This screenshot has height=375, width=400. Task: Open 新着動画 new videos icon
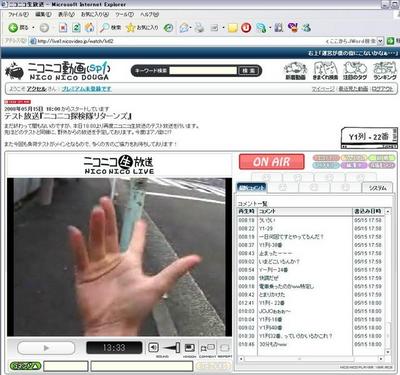tap(295, 71)
